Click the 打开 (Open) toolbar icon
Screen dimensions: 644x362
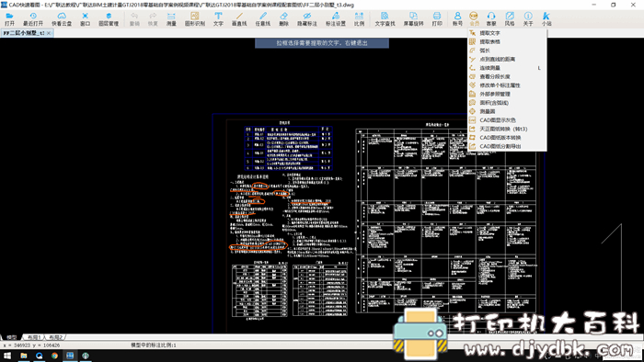(9, 19)
